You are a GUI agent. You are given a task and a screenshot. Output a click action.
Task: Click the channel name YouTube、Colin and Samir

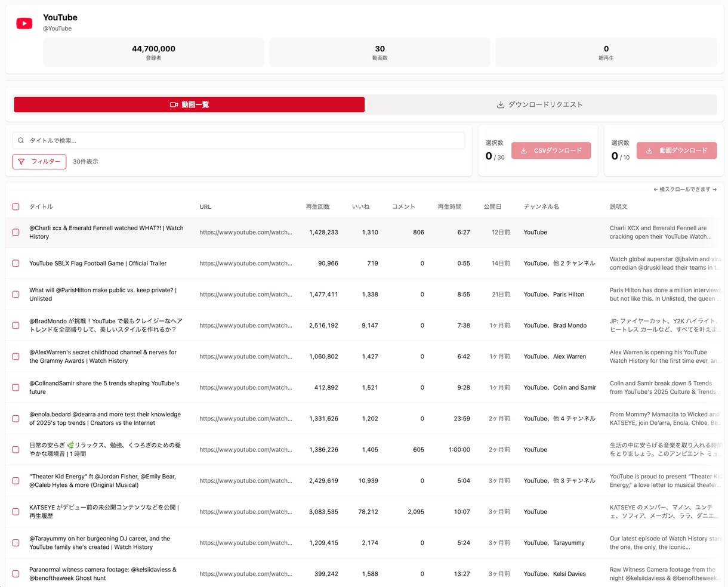pyautogui.click(x=560, y=388)
